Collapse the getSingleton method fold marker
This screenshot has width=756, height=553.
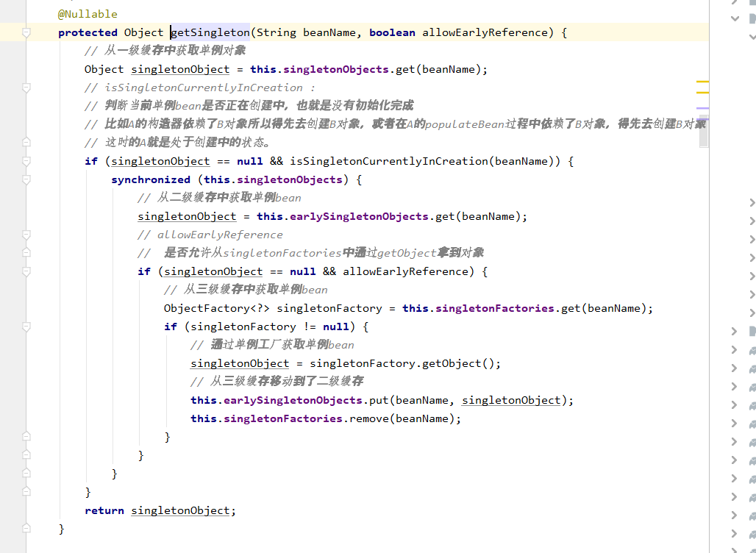pos(26,33)
